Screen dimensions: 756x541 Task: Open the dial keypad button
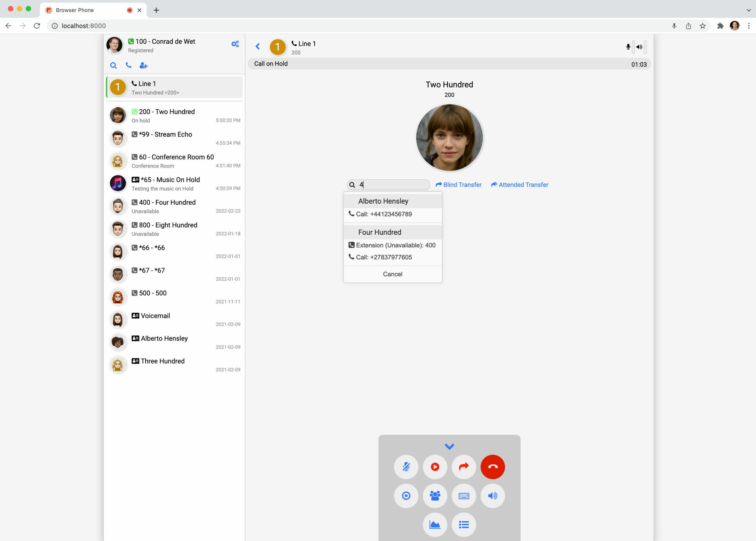point(463,496)
